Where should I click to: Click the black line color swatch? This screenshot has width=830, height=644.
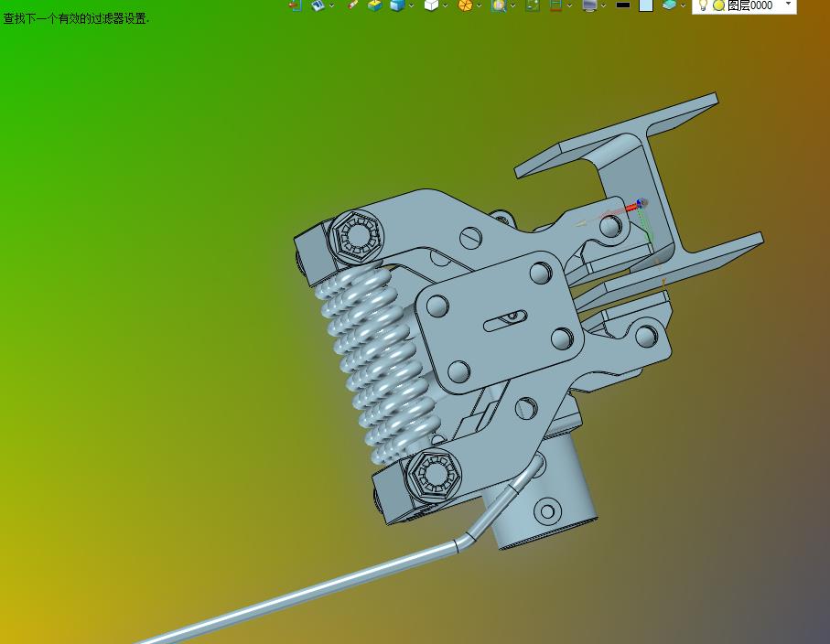point(623,5)
